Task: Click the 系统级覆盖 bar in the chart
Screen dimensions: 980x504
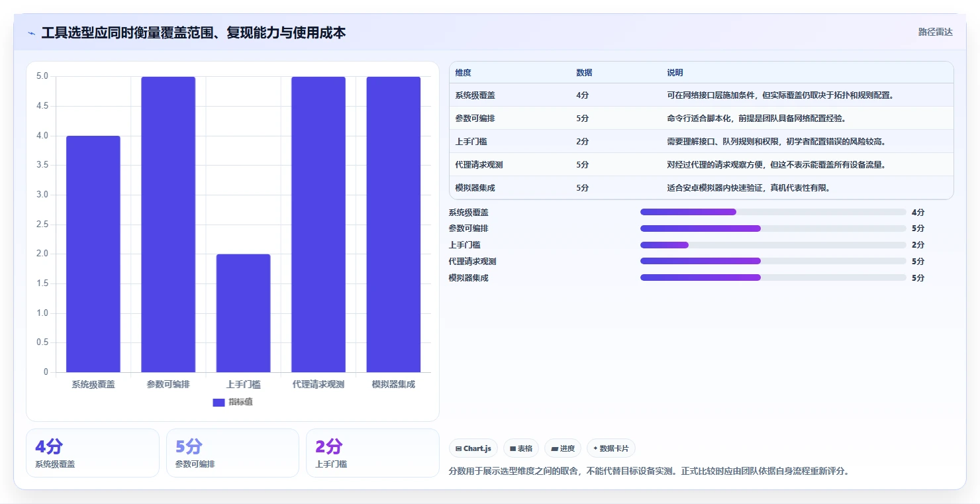Action: (x=93, y=254)
